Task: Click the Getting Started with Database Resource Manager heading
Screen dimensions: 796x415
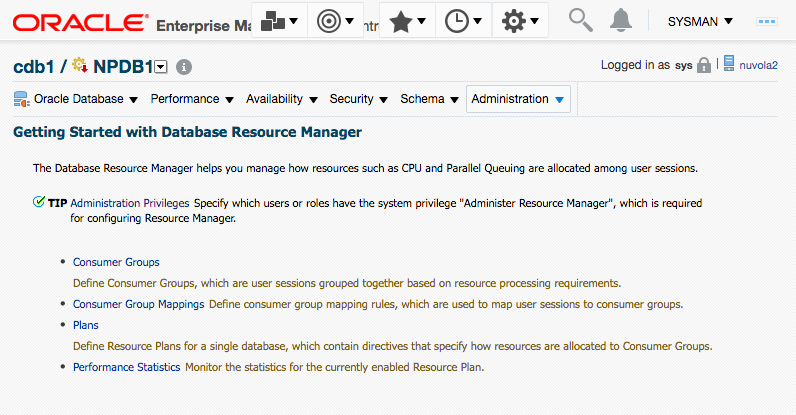Action: click(187, 132)
